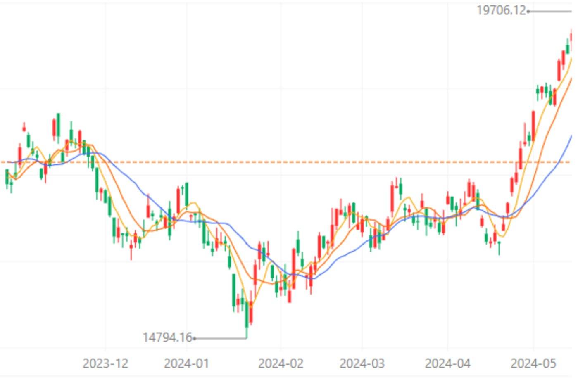This screenshot has width=578, height=392.
Task: Click the orange dashed horizontal reference line
Action: (x=289, y=162)
